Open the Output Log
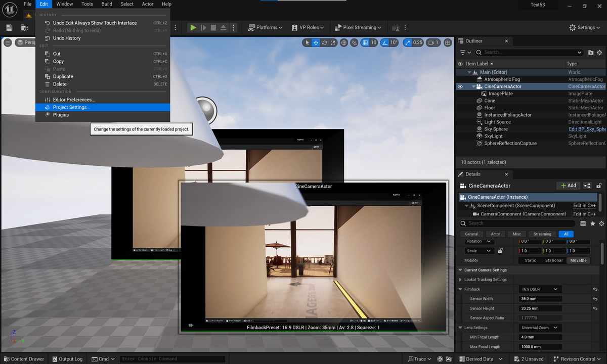This screenshot has width=607, height=364. [67, 359]
